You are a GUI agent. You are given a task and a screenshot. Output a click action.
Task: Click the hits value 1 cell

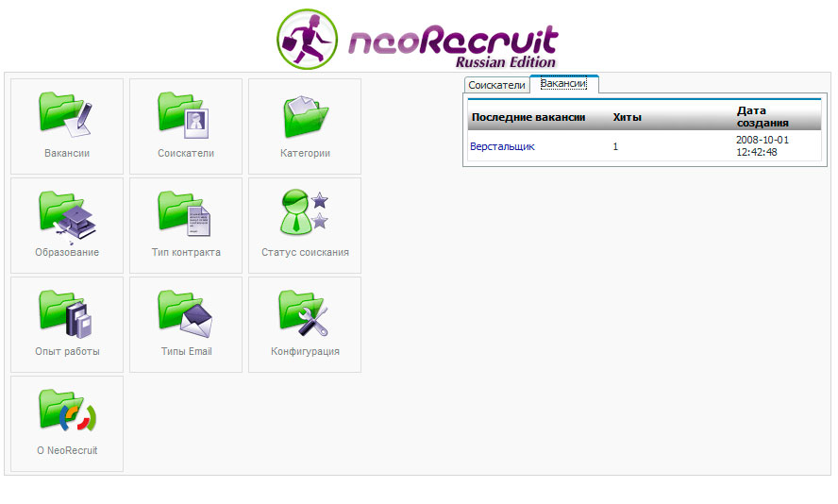tap(615, 146)
